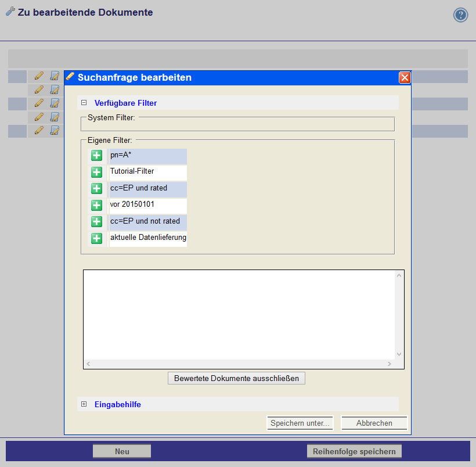Open the help question mark icon
This screenshot has height=467, width=476.
(460, 15)
